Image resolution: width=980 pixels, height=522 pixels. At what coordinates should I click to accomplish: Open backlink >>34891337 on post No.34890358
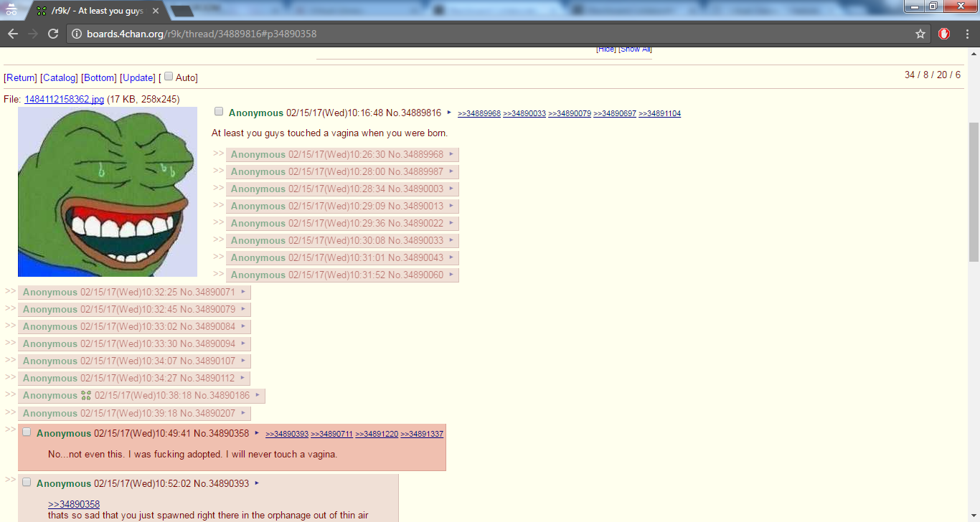click(423, 434)
